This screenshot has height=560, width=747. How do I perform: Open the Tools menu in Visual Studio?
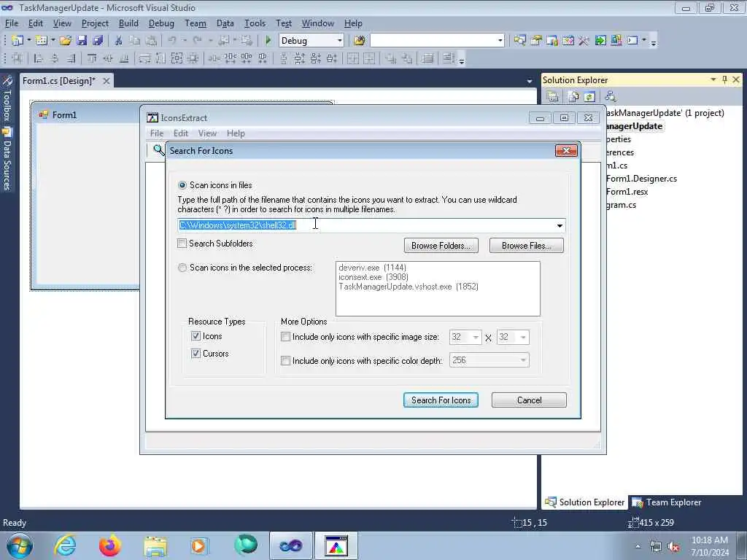[255, 23]
